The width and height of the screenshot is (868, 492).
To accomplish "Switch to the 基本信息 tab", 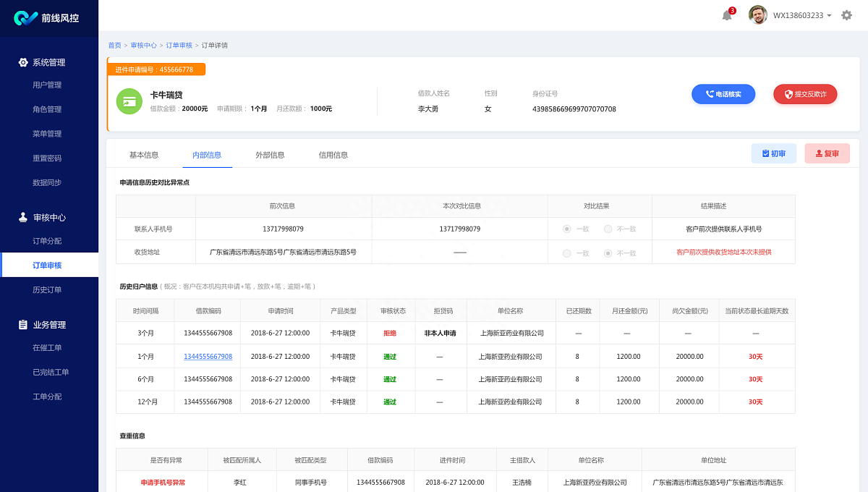I will tap(144, 155).
